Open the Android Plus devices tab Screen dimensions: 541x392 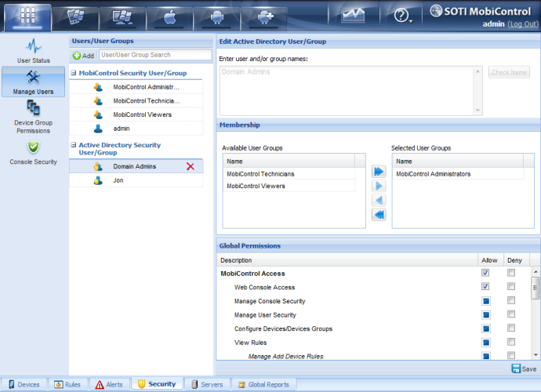264,18
